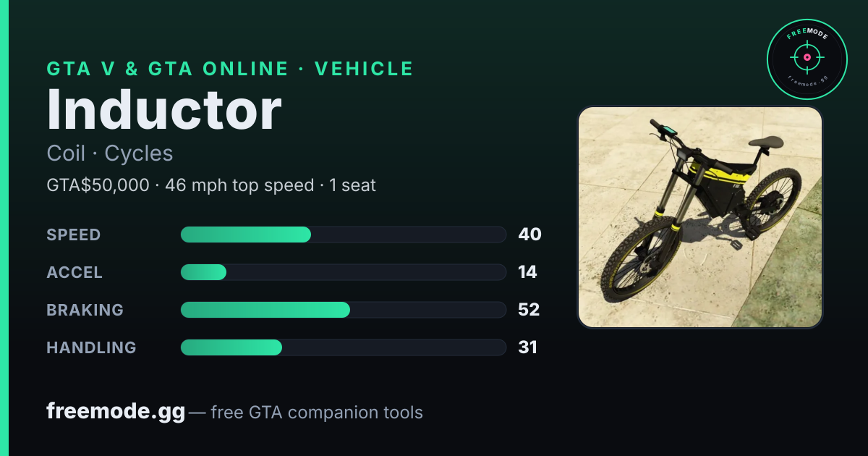
Task: Click the GTA$50,000 price text
Action: coord(98,185)
